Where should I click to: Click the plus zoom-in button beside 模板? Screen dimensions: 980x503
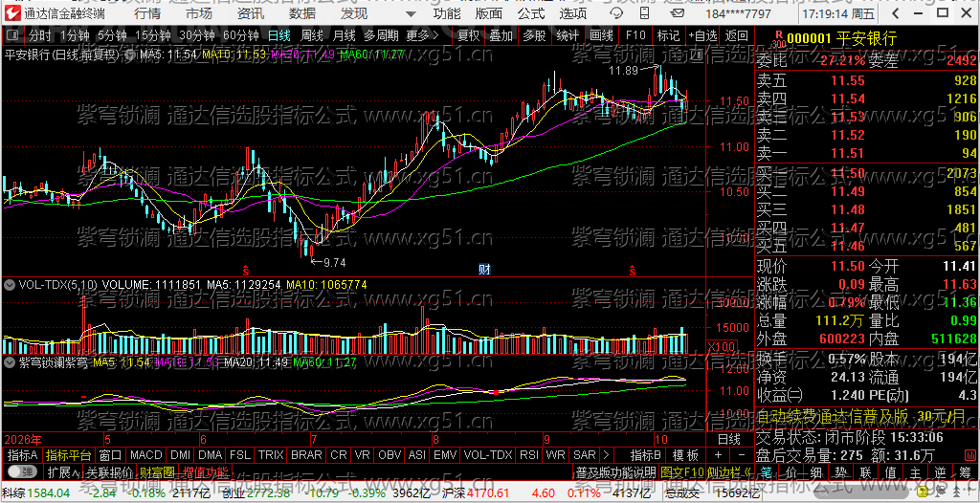718,455
